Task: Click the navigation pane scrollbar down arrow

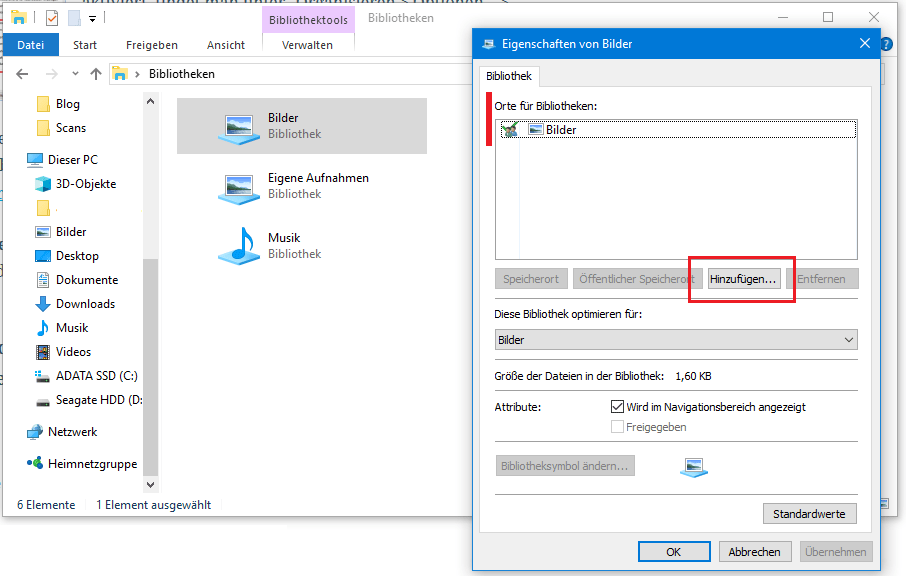Action: point(151,484)
